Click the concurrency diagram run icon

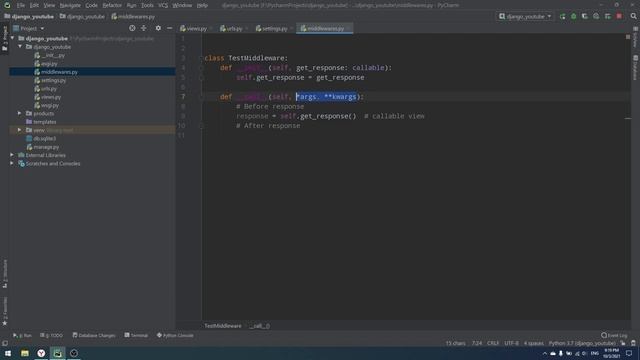[607, 16]
